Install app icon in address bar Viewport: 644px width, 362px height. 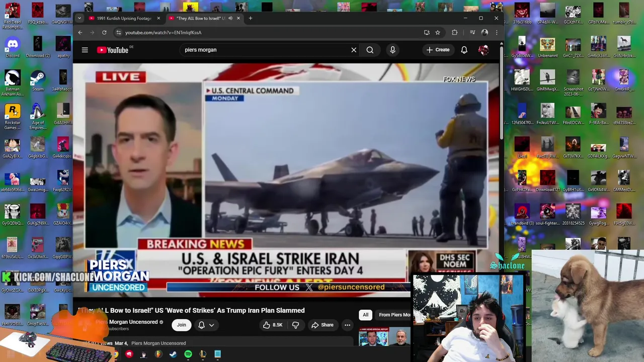point(427,32)
